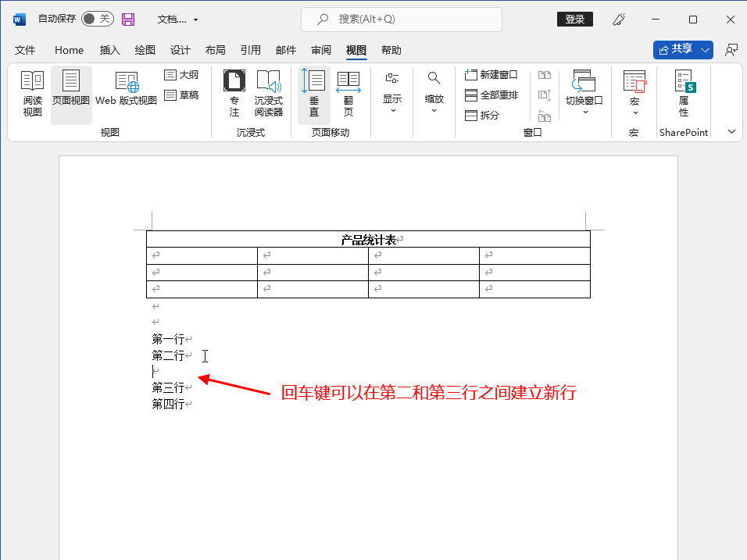Viewport: 747px width, 560px height.
Task: Open the 显示 show dropdown
Action: 392,94
